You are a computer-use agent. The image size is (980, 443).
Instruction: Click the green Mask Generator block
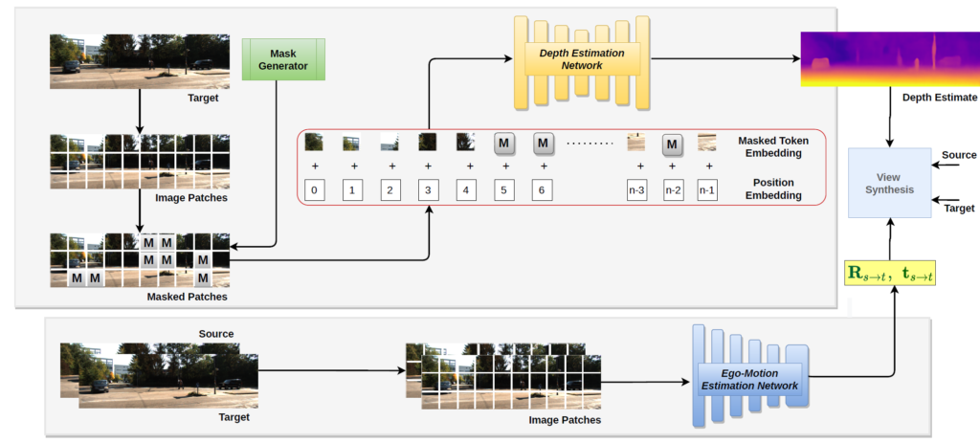point(284,59)
